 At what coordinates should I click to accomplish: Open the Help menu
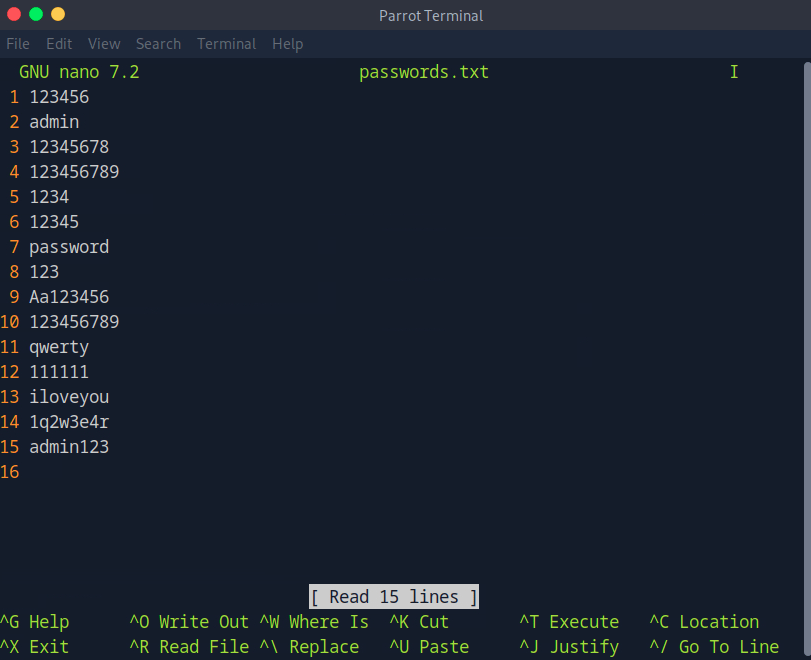(287, 44)
